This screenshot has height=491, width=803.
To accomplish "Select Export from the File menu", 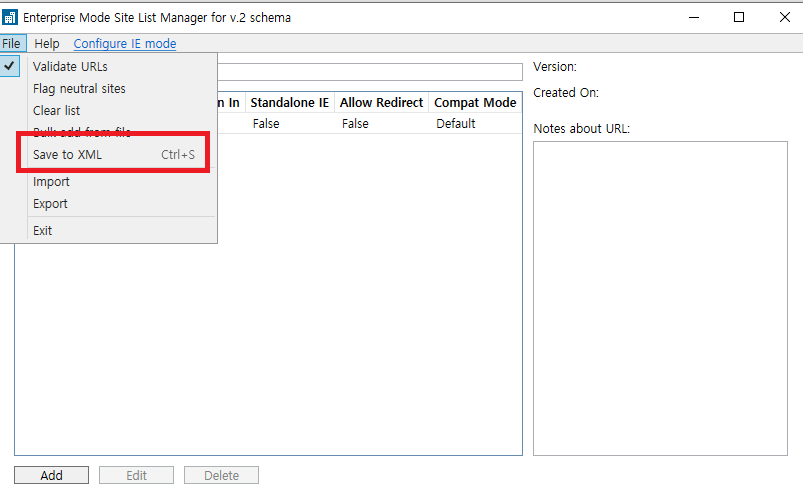I will click(x=109, y=204).
